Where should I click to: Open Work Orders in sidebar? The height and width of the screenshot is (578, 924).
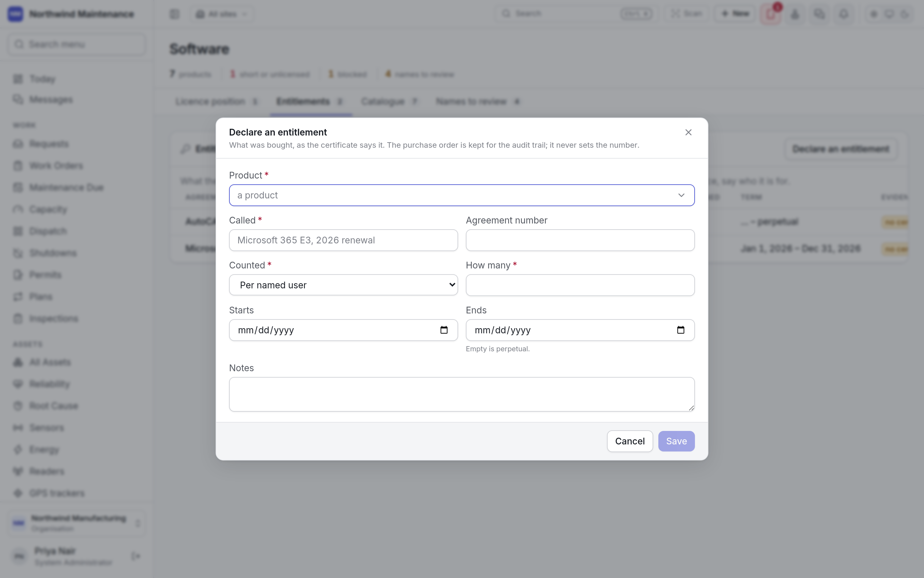pyautogui.click(x=76, y=165)
